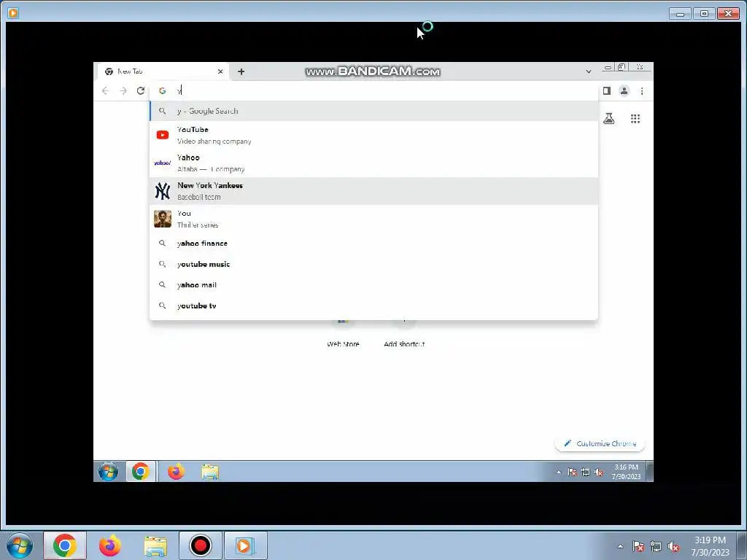
Task: Select the 'yahoo mail' suggestion
Action: pyautogui.click(x=374, y=285)
